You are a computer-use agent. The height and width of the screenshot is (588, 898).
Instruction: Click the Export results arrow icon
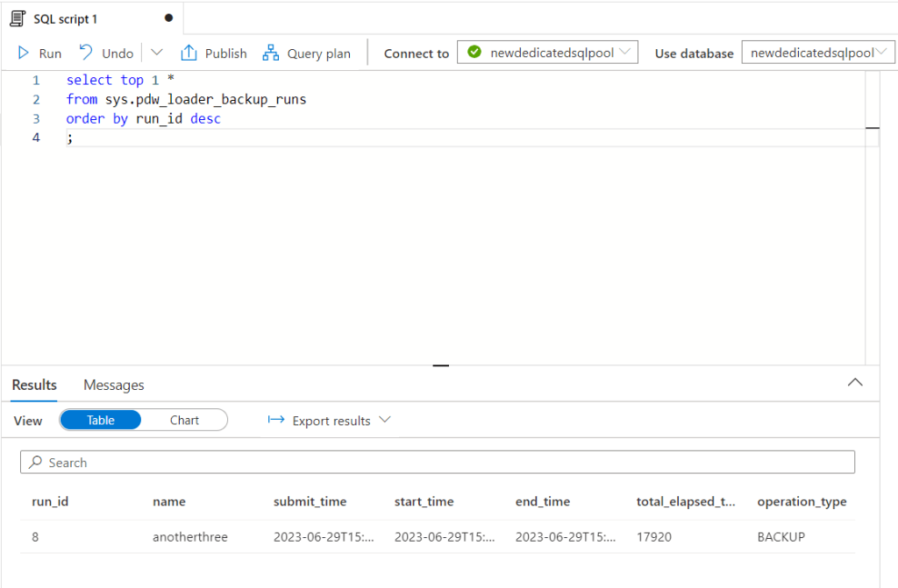tap(276, 421)
